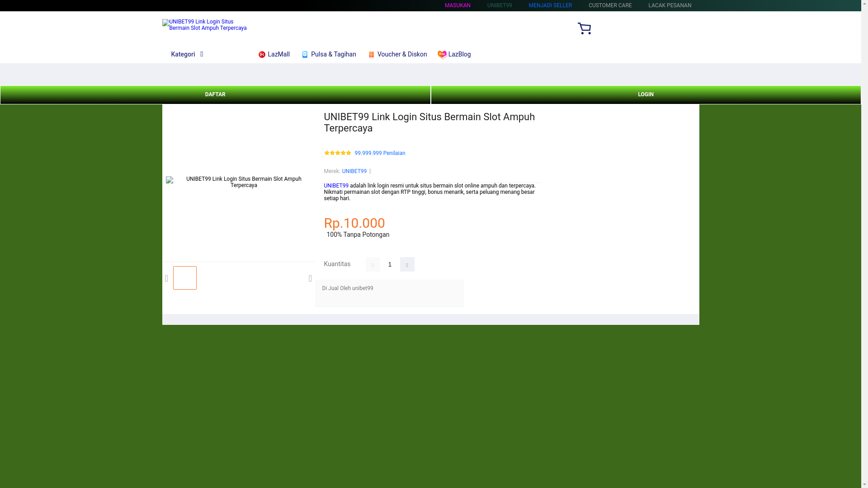Click the UNIBET99 site logo image

click(204, 25)
